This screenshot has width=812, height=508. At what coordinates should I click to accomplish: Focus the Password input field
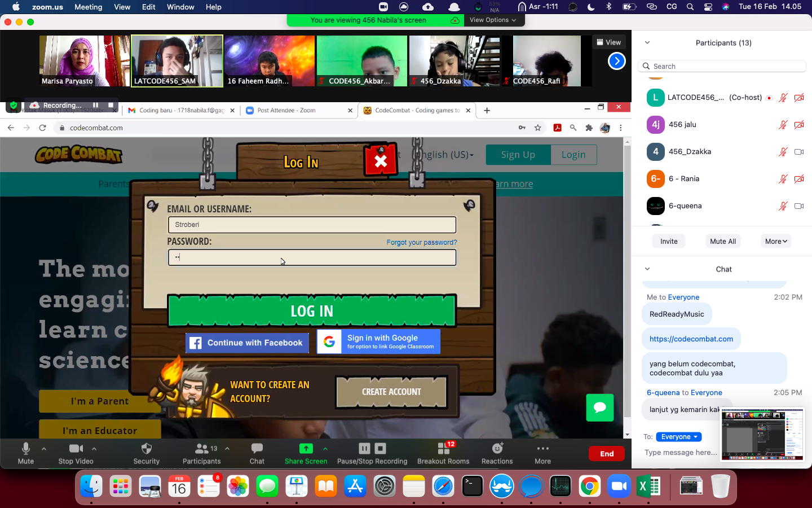point(312,257)
